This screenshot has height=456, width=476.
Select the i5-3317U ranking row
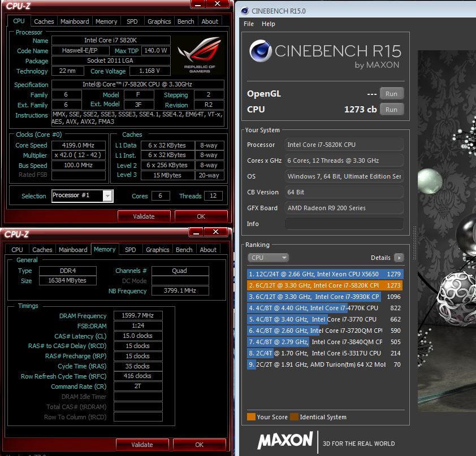pyautogui.click(x=325, y=353)
